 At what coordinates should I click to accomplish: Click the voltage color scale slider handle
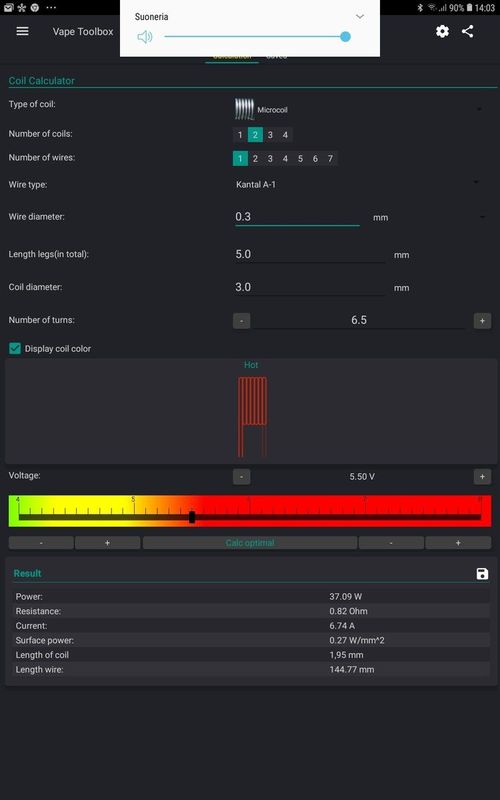click(192, 517)
